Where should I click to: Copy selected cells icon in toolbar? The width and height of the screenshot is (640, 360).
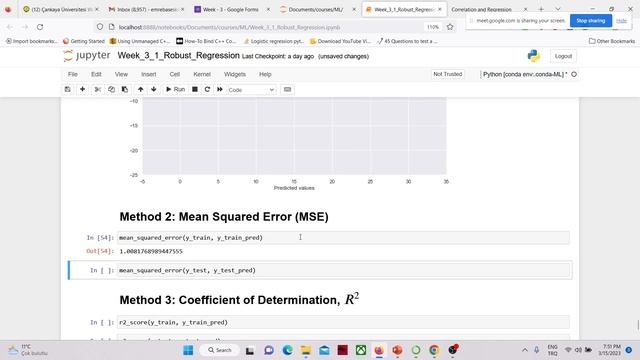(111, 89)
